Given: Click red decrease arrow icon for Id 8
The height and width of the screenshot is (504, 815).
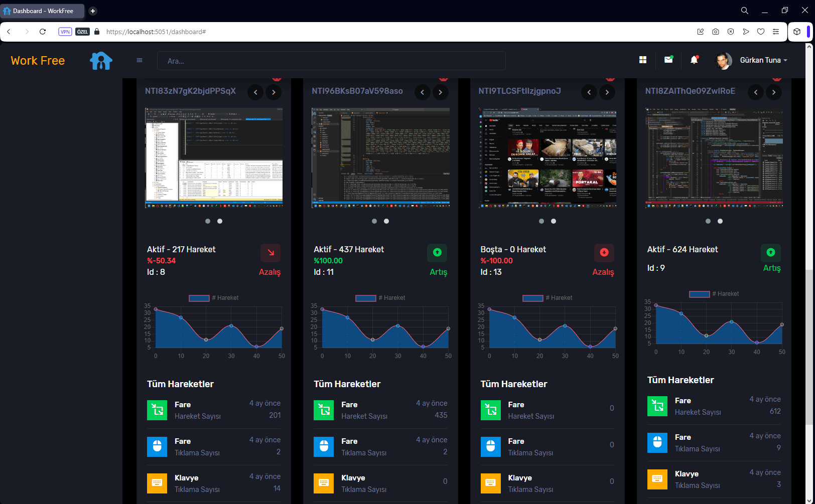Looking at the screenshot, I should coord(270,253).
